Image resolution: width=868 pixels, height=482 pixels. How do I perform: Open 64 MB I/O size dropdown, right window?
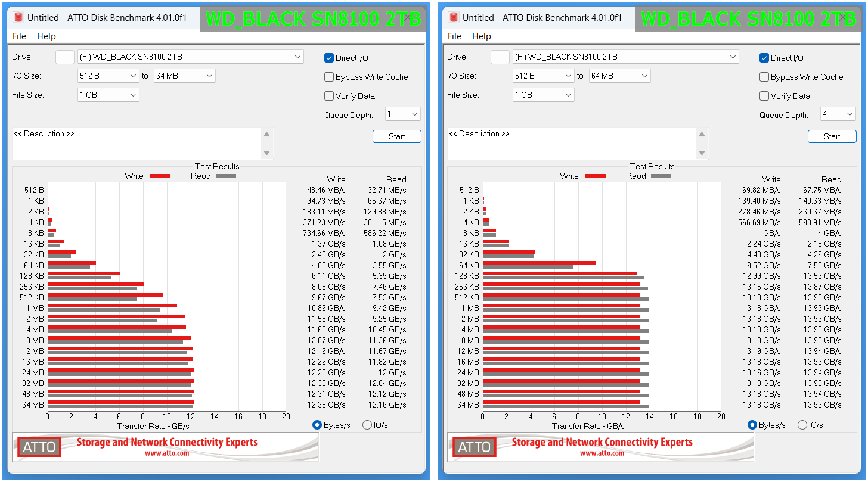tap(619, 76)
